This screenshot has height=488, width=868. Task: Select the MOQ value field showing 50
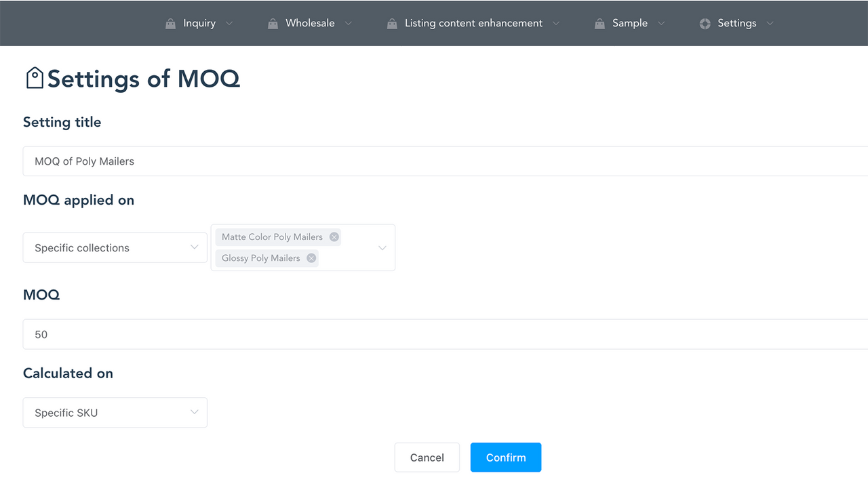271,333
